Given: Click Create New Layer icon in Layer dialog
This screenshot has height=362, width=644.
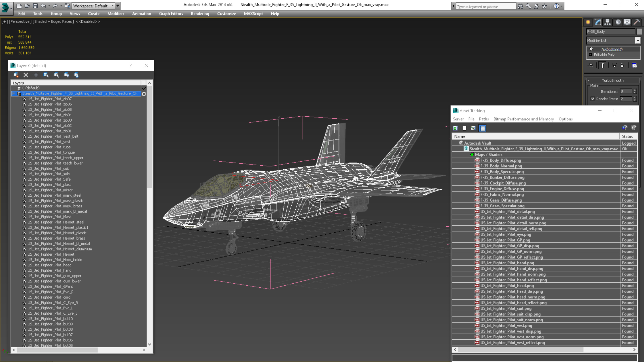Looking at the screenshot, I should click(16, 75).
